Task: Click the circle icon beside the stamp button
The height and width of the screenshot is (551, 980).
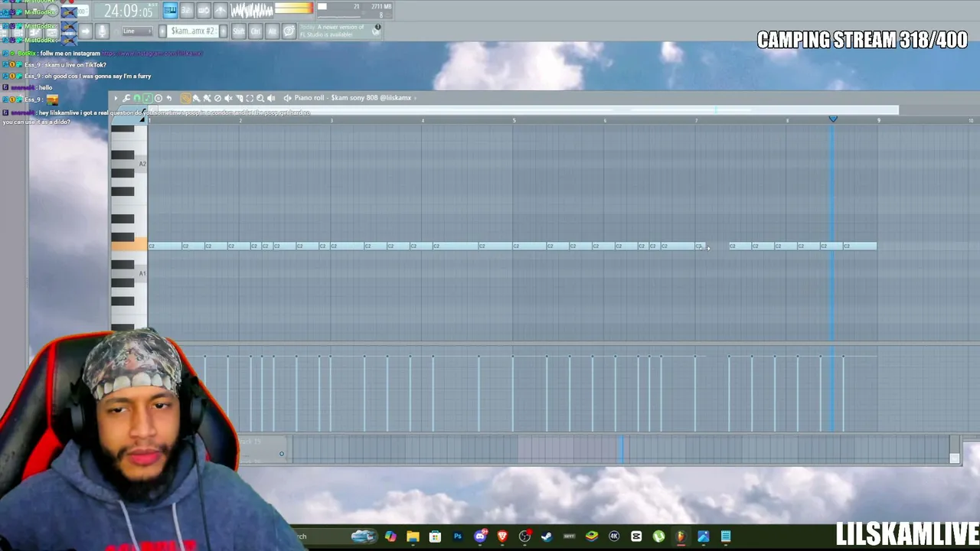Action: [x=158, y=98]
